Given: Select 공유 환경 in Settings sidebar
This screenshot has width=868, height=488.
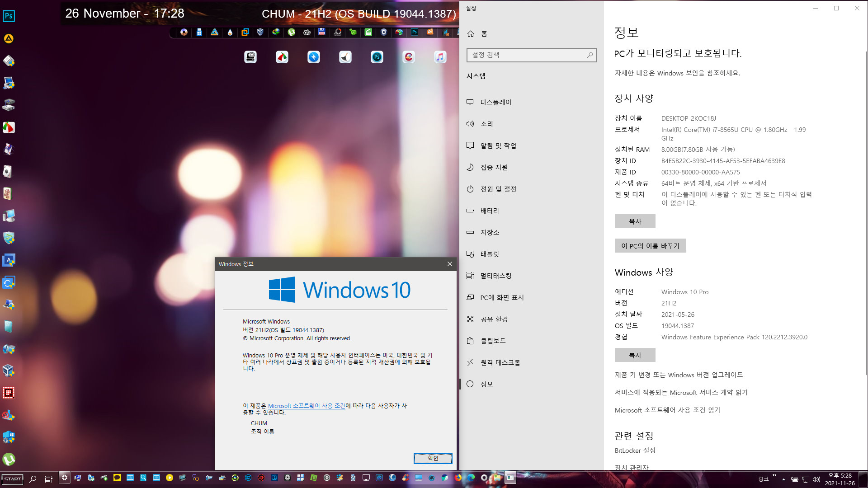Looking at the screenshot, I should (x=532, y=319).
